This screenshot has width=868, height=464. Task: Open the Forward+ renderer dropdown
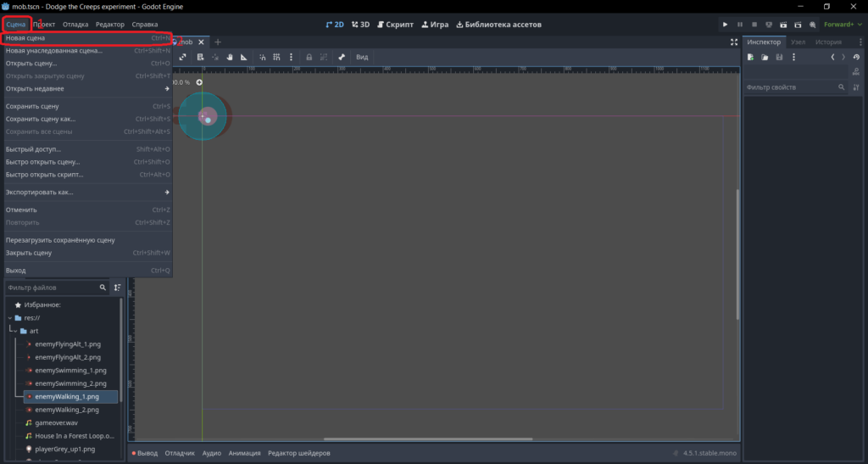[x=843, y=25]
